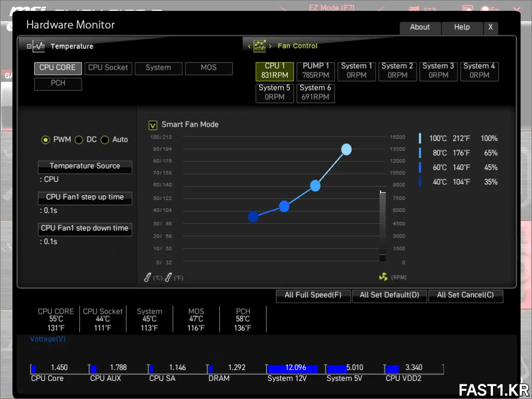Switch to the System 6 fan tab
The width and height of the screenshot is (532, 399).
pos(315,92)
